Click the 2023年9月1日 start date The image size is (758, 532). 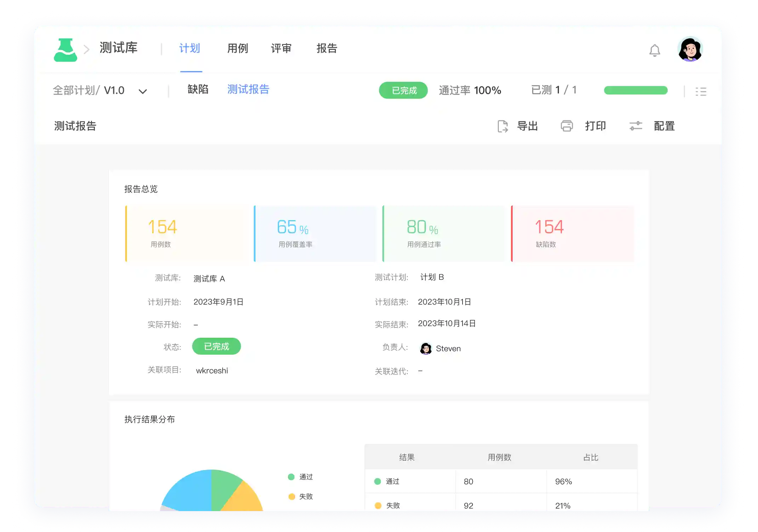(x=218, y=302)
